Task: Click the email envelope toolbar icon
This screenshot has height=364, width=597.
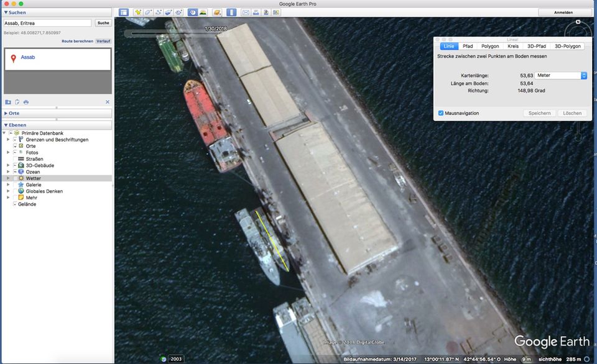Action: coord(246,12)
